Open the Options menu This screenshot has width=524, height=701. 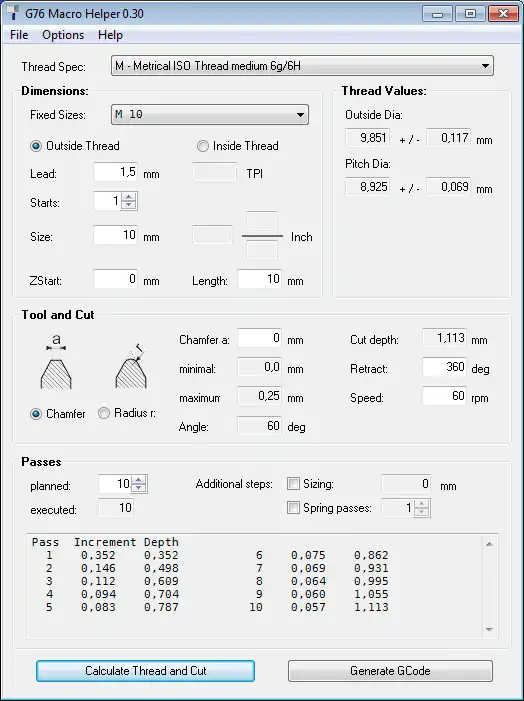click(x=63, y=35)
